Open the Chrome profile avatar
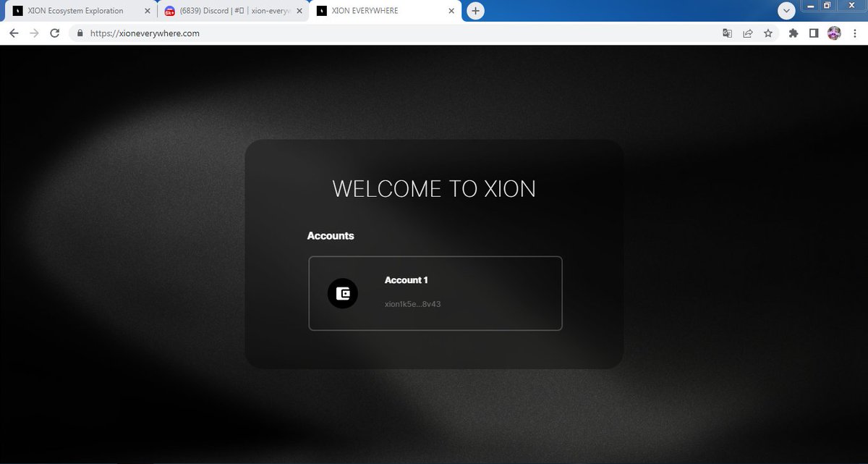Viewport: 868px width, 464px height. tap(834, 33)
